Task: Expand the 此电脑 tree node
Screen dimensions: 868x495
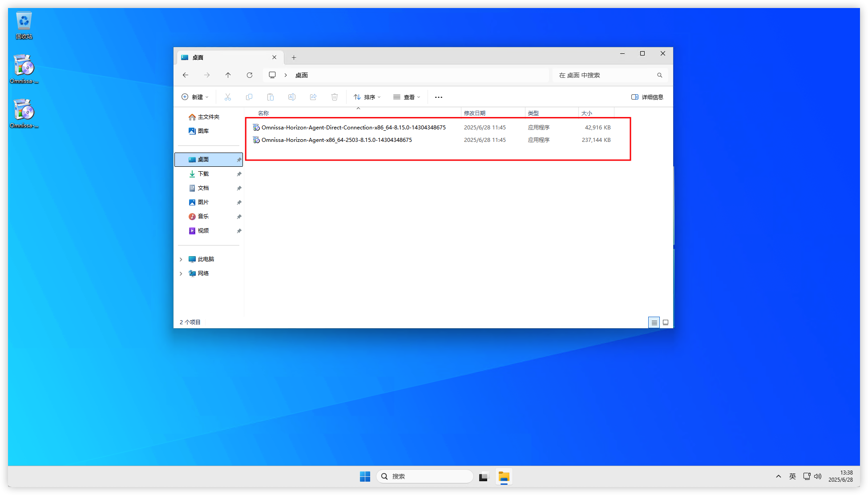Action: click(x=181, y=259)
